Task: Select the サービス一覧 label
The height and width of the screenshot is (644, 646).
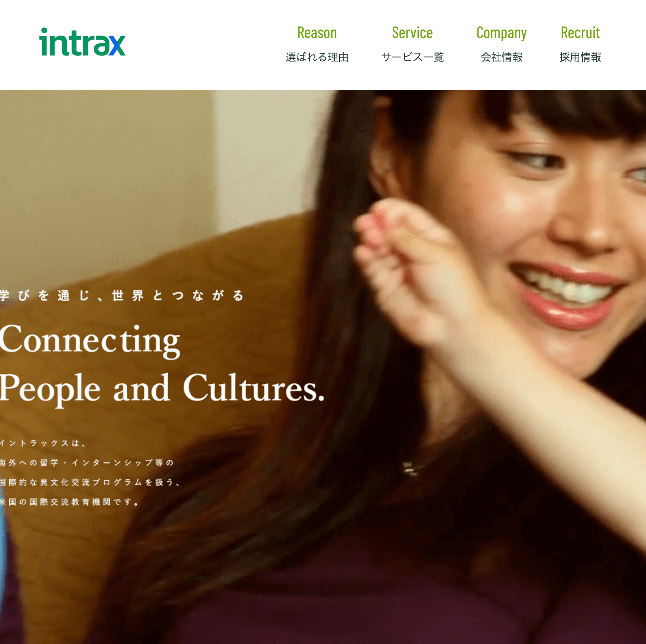Action: point(412,57)
